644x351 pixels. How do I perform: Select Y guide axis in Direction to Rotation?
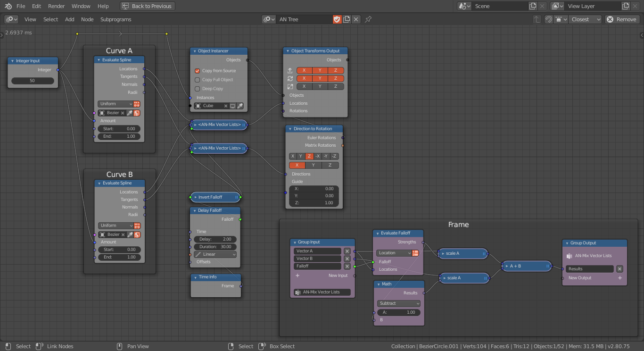pyautogui.click(x=314, y=165)
